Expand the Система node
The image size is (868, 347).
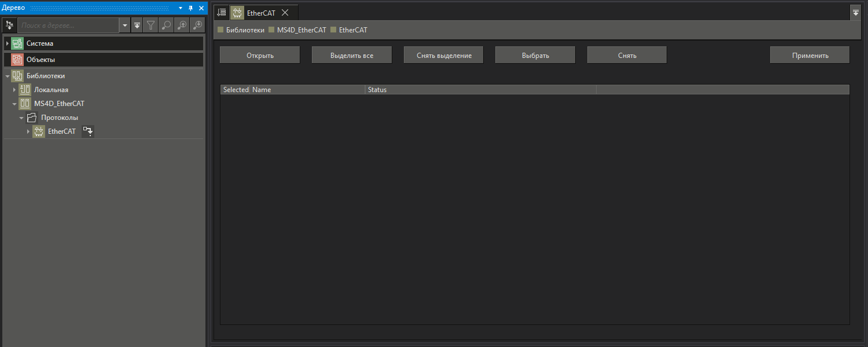(x=8, y=43)
